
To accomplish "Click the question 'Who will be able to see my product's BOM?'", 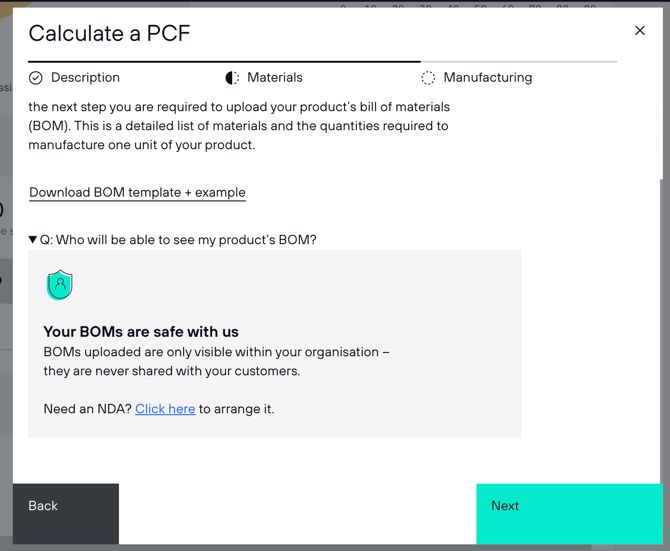I will (178, 240).
